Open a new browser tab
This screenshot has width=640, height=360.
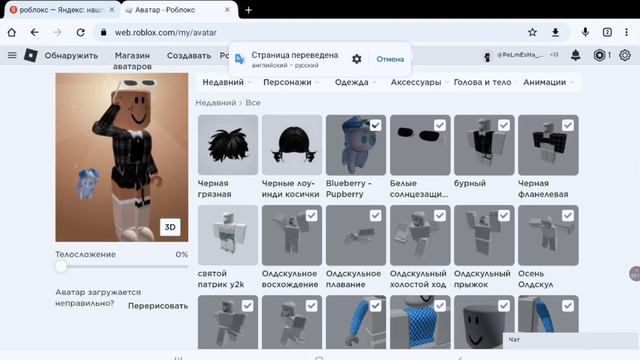[x=248, y=10]
